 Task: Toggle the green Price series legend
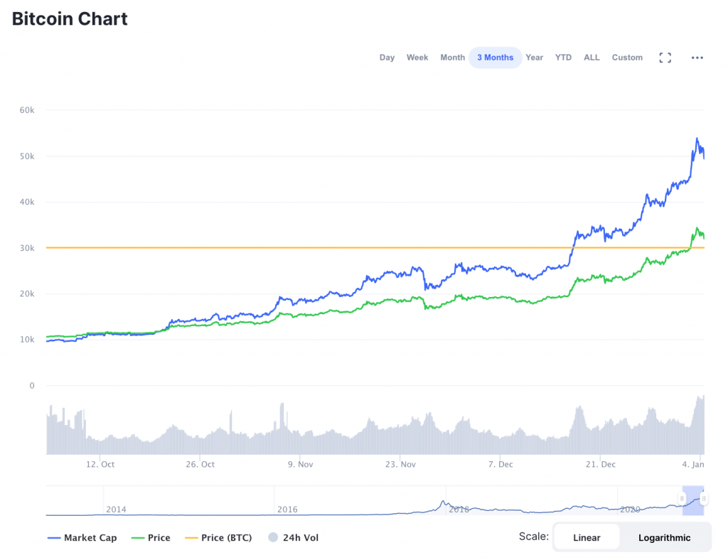point(151,538)
